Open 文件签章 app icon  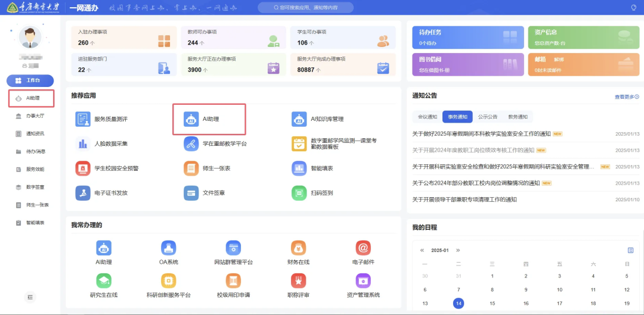[191, 193]
